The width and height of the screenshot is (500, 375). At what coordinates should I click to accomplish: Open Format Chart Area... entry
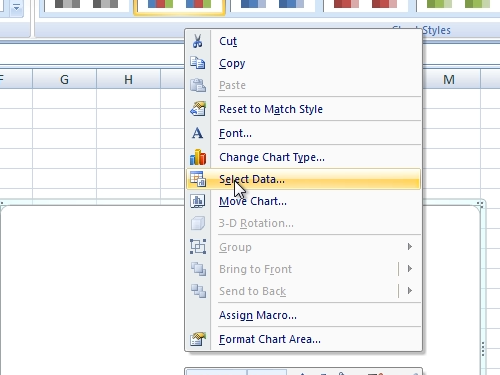(303, 339)
